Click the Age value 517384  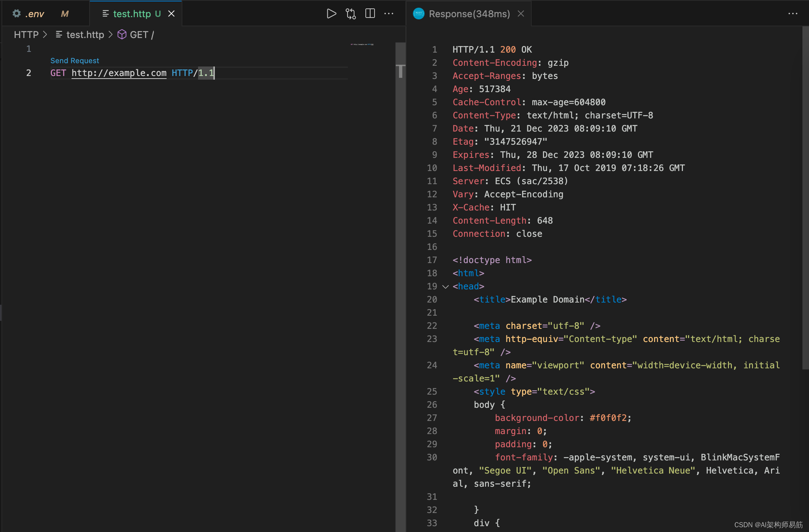495,89
